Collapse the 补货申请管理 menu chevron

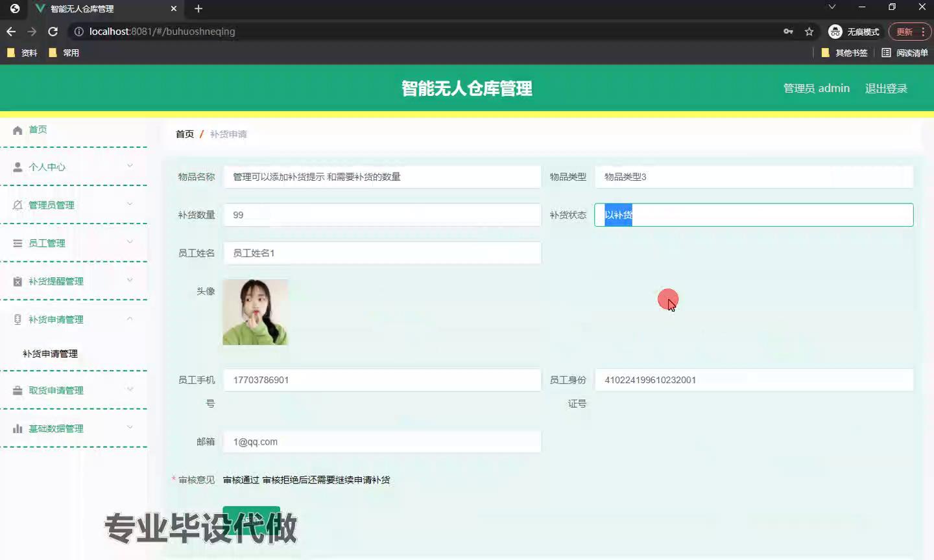coord(130,319)
